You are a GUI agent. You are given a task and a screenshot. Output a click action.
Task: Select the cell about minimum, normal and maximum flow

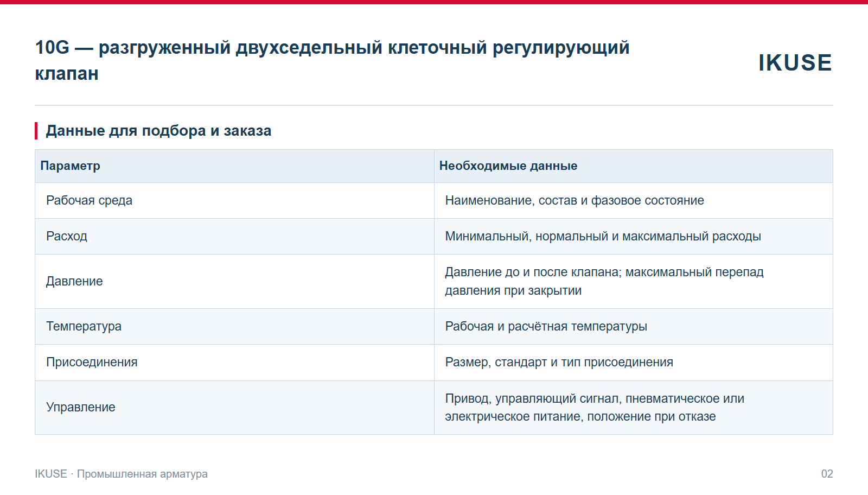click(x=634, y=237)
